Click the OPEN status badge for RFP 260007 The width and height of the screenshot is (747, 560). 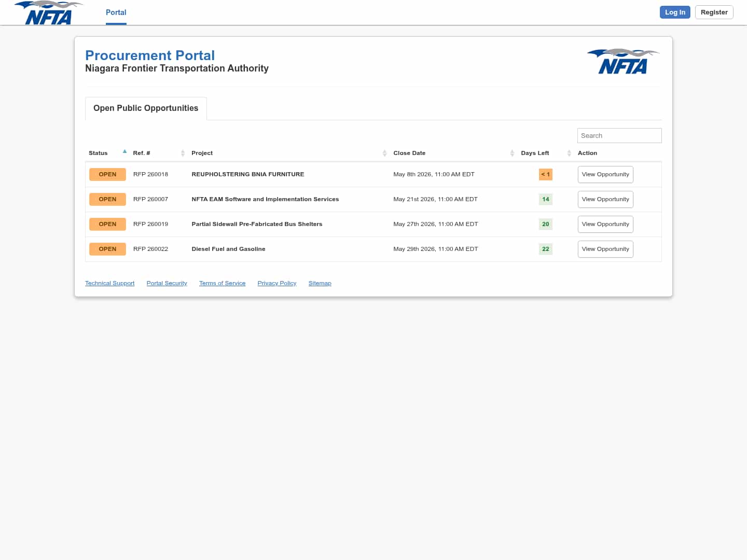coord(107,200)
